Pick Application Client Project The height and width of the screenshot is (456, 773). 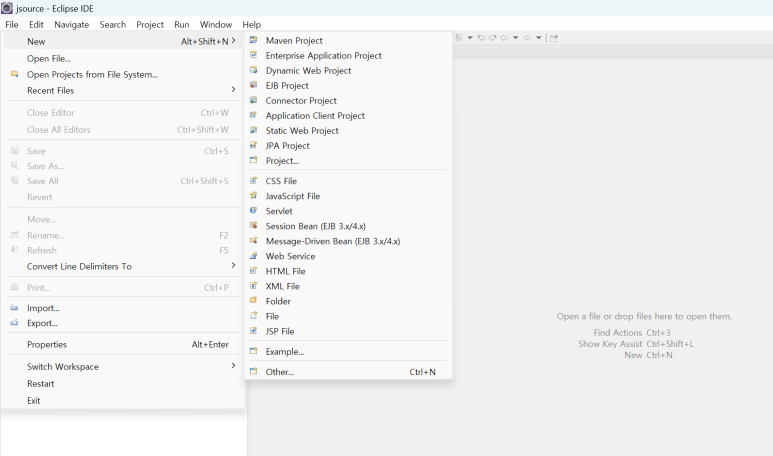(348, 116)
